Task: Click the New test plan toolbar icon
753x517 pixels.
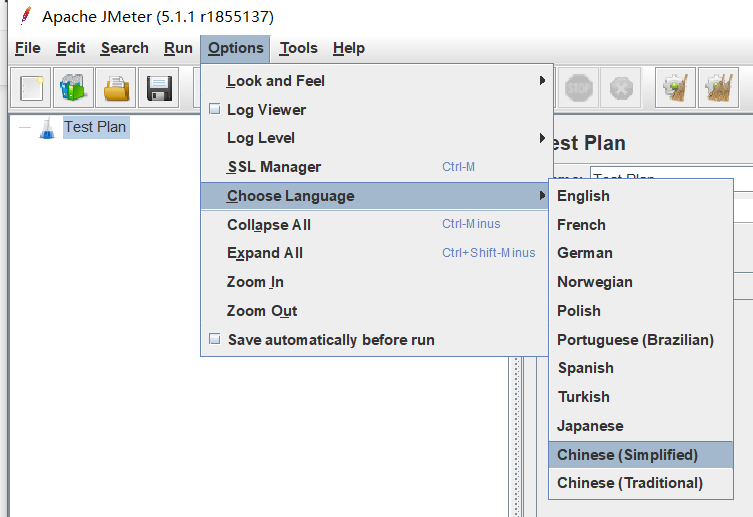Action: pos(31,88)
